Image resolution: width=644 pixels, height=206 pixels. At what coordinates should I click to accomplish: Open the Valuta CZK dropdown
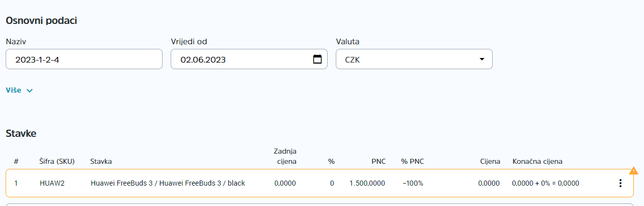[414, 59]
